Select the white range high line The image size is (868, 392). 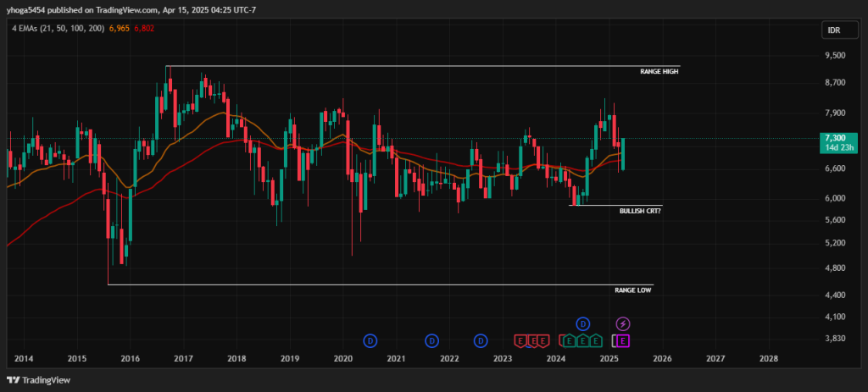click(422, 66)
